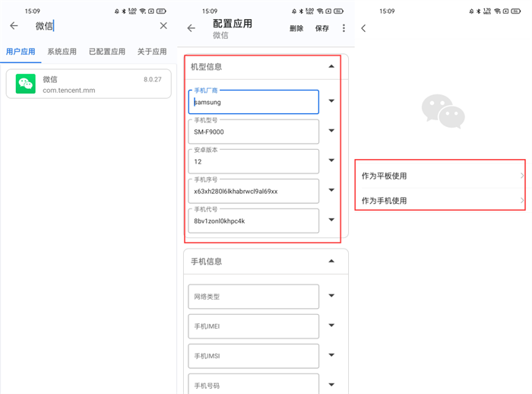Switch to the 系统应用 tab
Screen dimensions: 532x394
[x=62, y=52]
